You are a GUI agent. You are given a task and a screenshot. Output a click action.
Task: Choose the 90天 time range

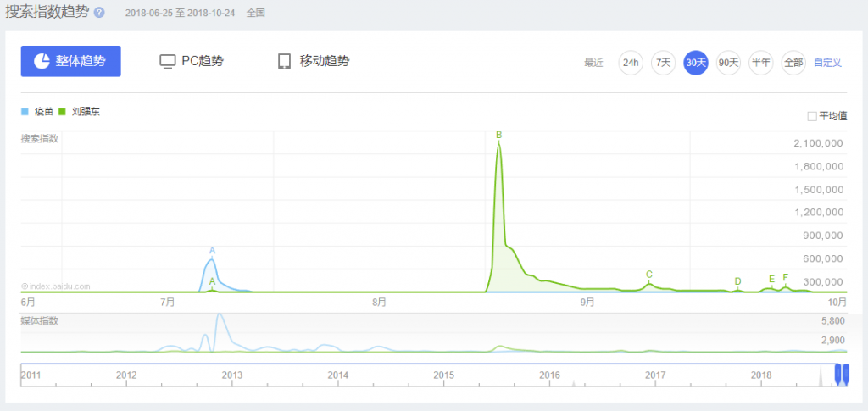pyautogui.click(x=728, y=63)
